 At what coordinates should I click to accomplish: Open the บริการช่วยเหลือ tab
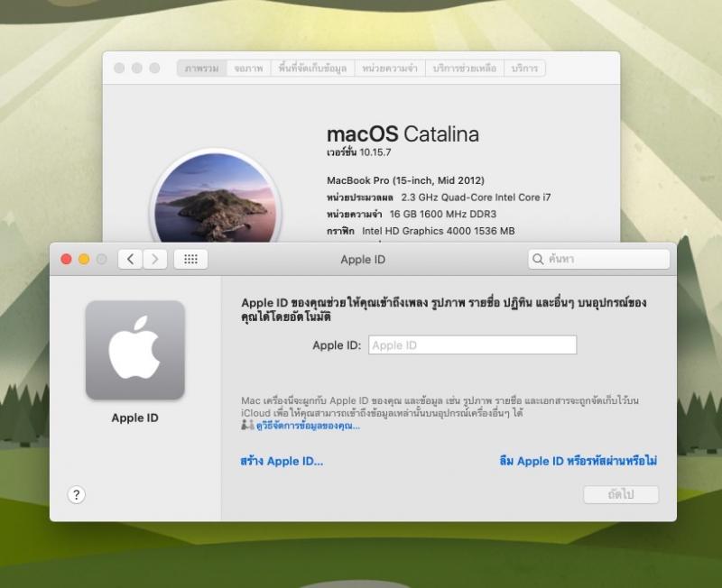coord(465,69)
